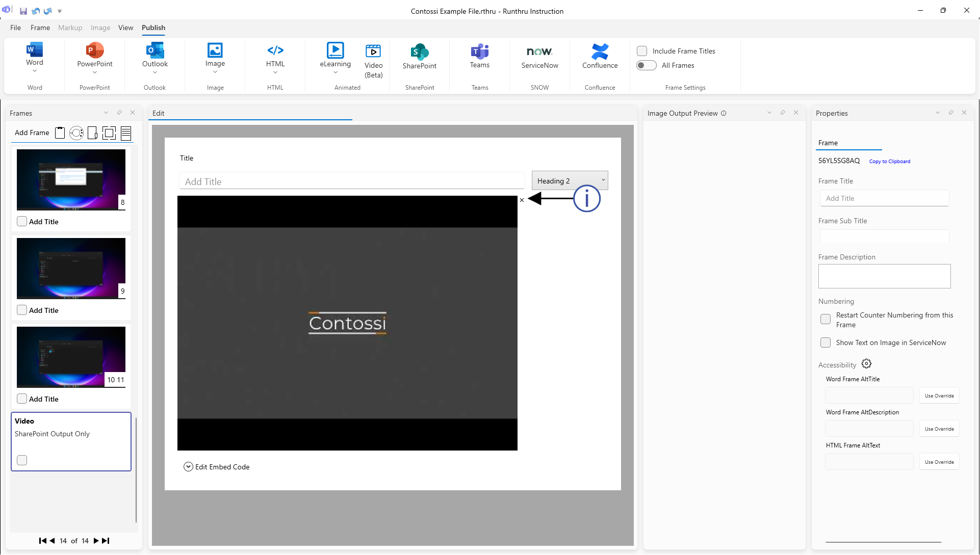This screenshot has height=555, width=980.
Task: Click the screen capture frame icon
Action: (x=109, y=133)
